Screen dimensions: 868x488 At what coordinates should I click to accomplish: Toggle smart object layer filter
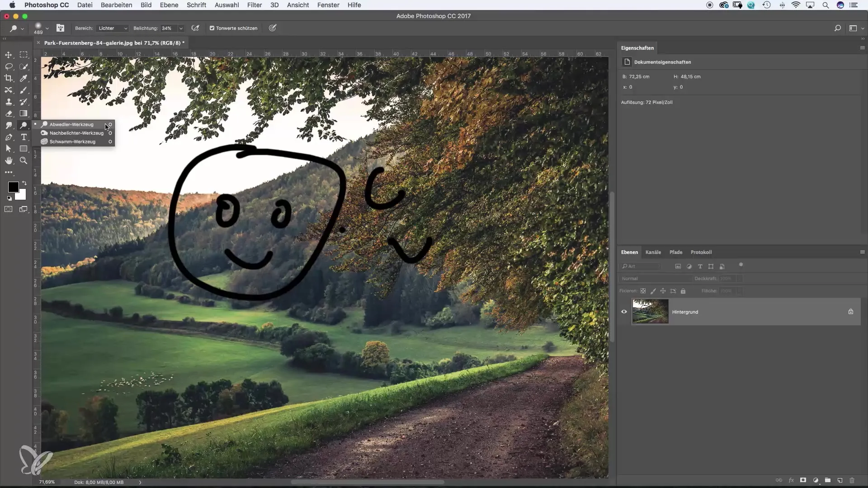point(722,267)
